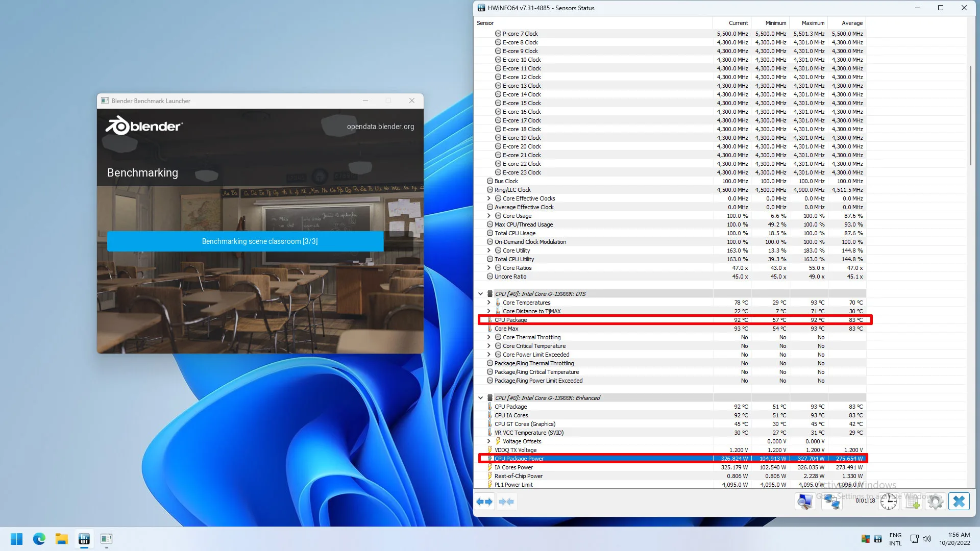Close sensors with the blue X button
The width and height of the screenshot is (980, 551).
[x=959, y=502]
